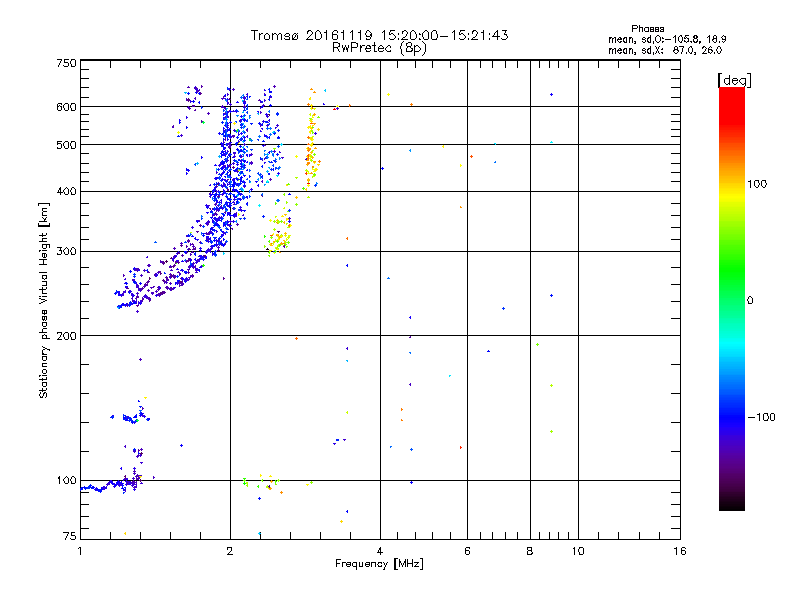This screenshot has height=600, width=800.
Task: Click the frequency tick label 2
Action: 230,551
